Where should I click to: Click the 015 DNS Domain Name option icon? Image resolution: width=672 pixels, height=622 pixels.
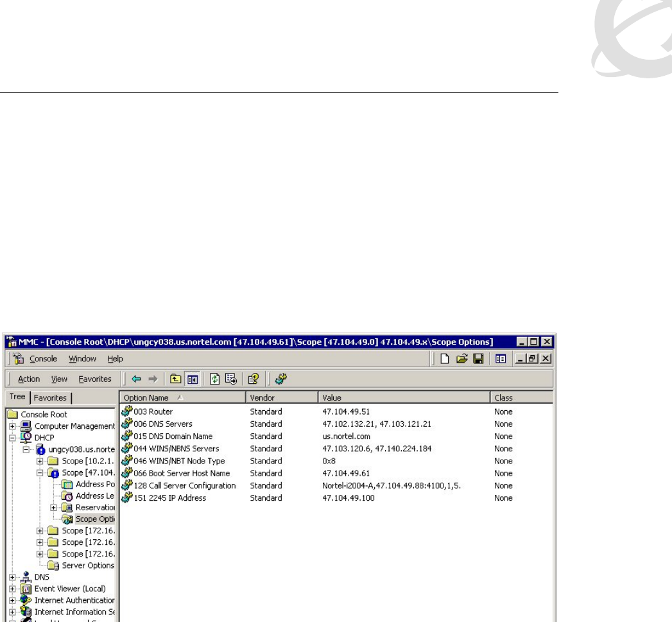[127, 436]
